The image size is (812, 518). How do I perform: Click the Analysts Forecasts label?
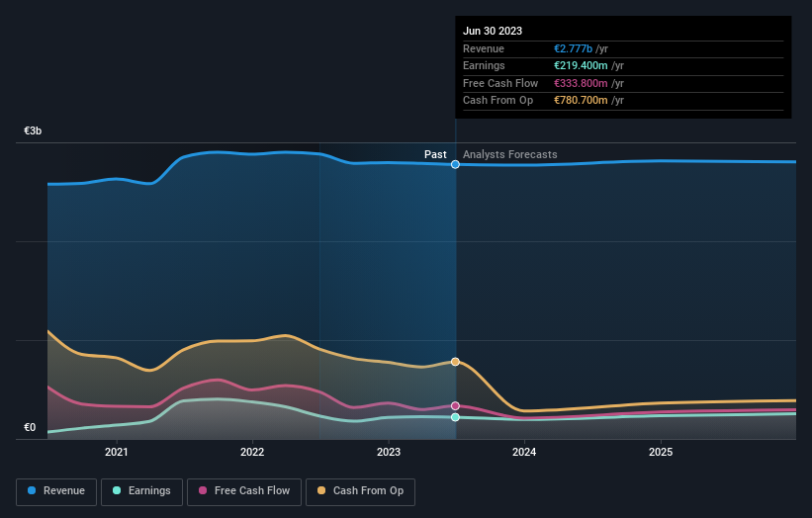[510, 154]
